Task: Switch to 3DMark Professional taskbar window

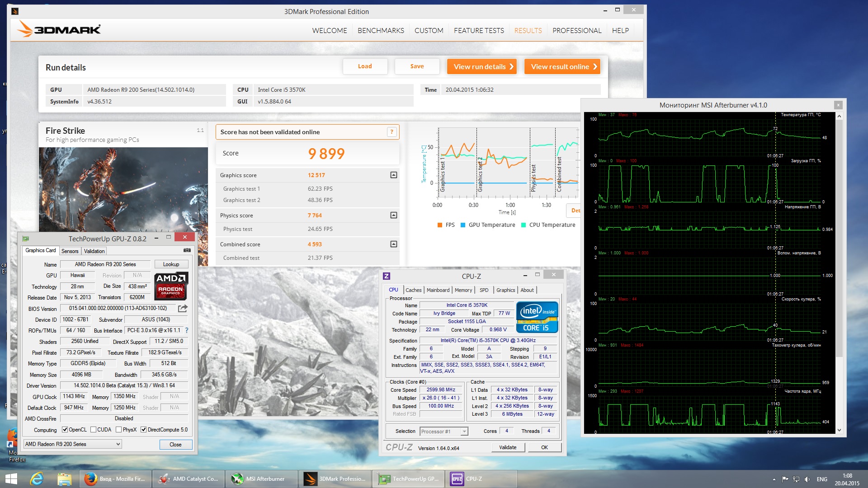Action: click(335, 479)
